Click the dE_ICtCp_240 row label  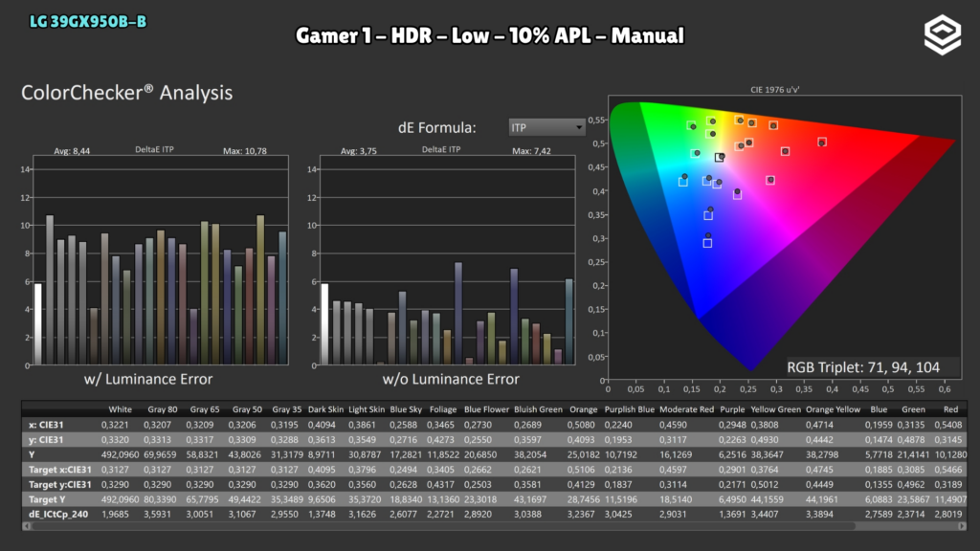click(x=58, y=514)
